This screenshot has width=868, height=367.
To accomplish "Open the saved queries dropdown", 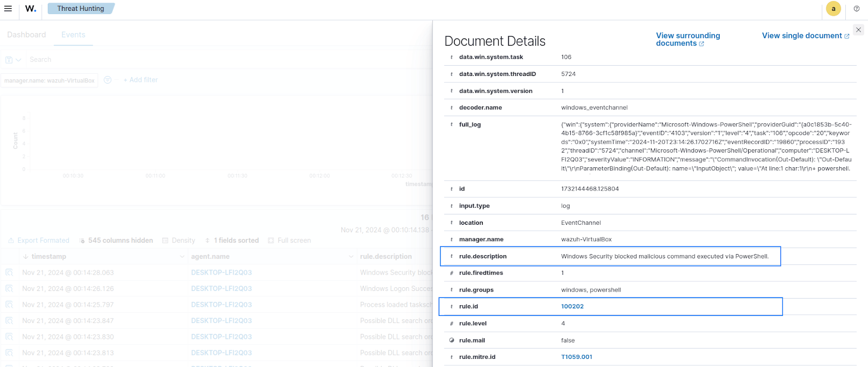I will (x=13, y=60).
